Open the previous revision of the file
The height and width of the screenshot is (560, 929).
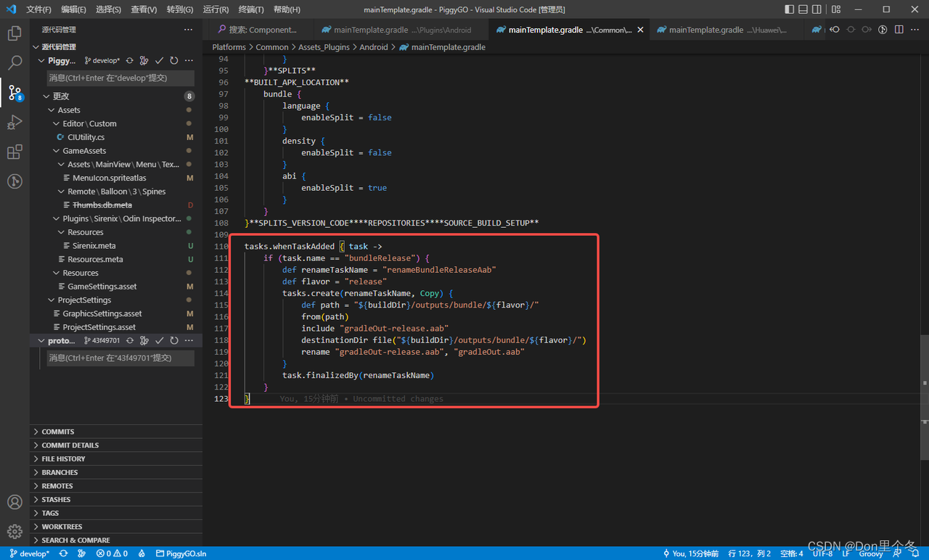click(x=835, y=30)
